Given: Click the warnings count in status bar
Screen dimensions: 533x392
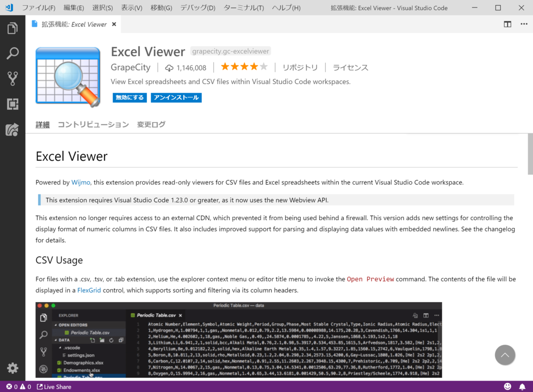Looking at the screenshot, I should 26,387.
